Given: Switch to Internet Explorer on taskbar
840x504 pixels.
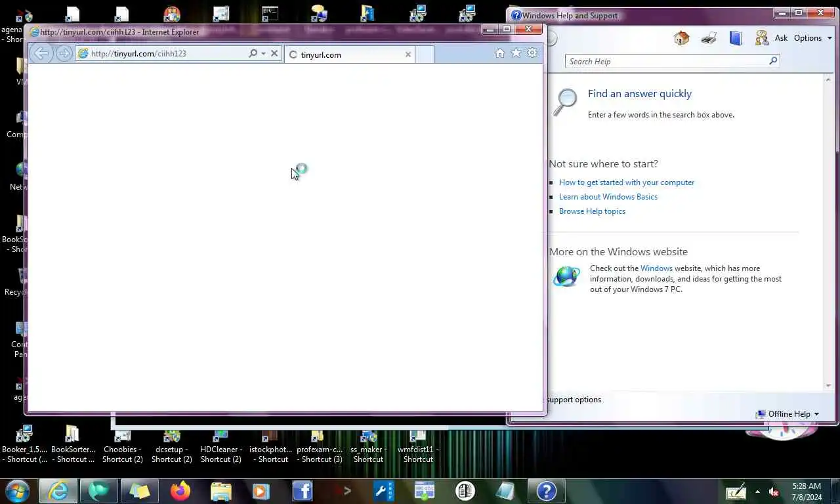Looking at the screenshot, I should 58,491.
